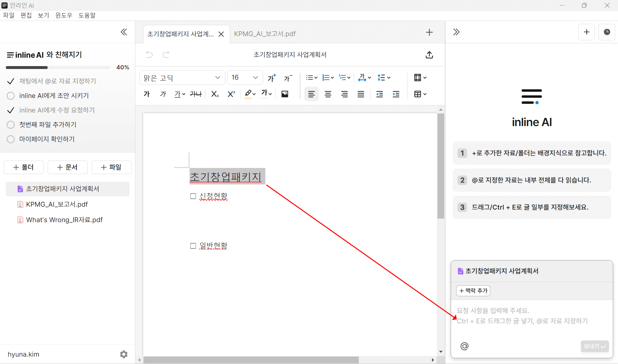Open the font family dropdown showing 맑은 고딕
Viewport: 618px width, 364px height.
[x=181, y=77]
